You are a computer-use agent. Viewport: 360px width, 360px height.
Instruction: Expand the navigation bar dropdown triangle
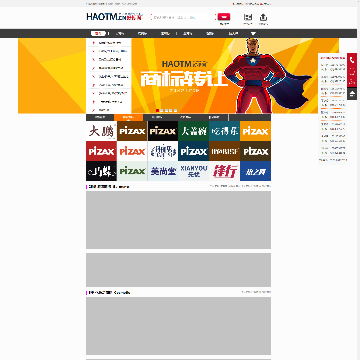[x=253, y=33]
